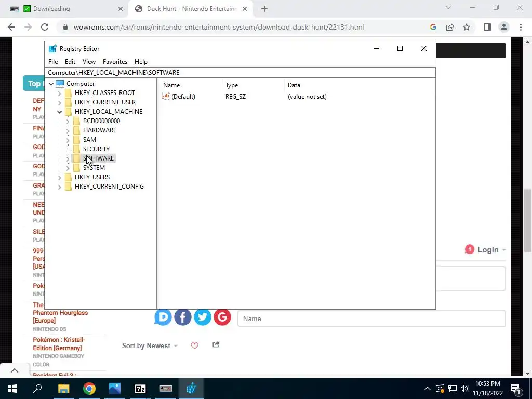Expand the HKEY_USERS key
Screen dimensions: 532x399
click(x=59, y=177)
